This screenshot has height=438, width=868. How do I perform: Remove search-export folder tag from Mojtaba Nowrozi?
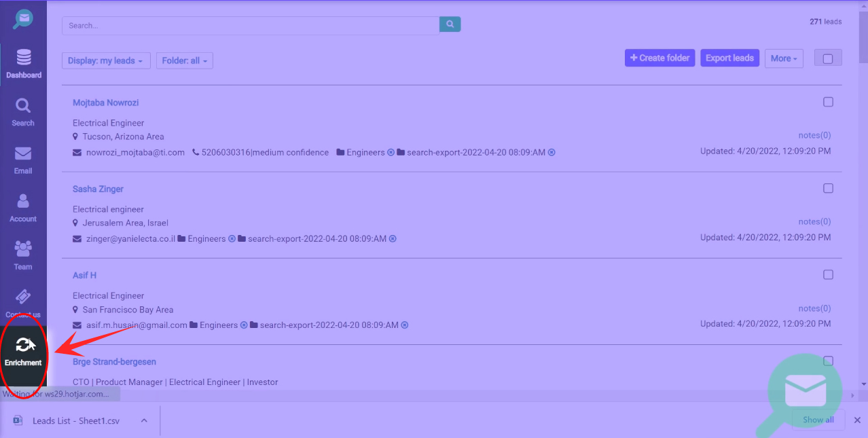click(x=551, y=153)
